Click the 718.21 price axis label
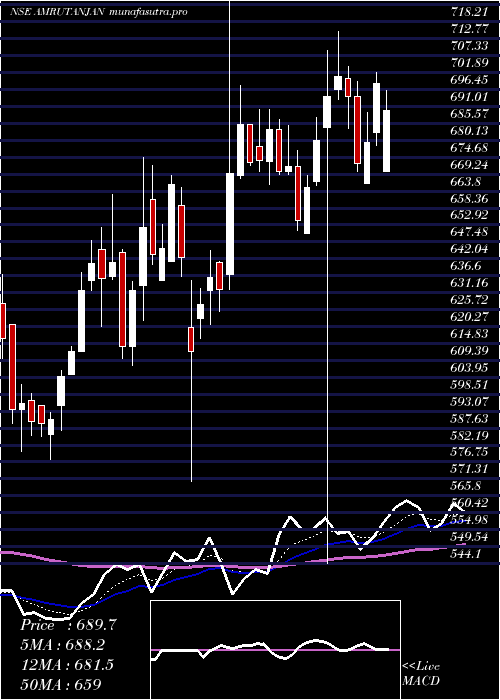Screen dimensions: 500x700 (x=470, y=12)
